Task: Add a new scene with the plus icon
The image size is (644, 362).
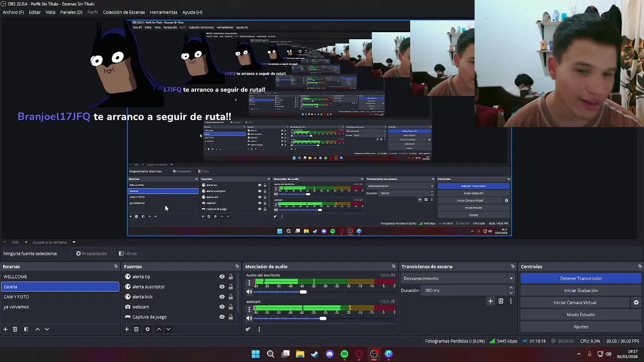Action: [x=6, y=329]
